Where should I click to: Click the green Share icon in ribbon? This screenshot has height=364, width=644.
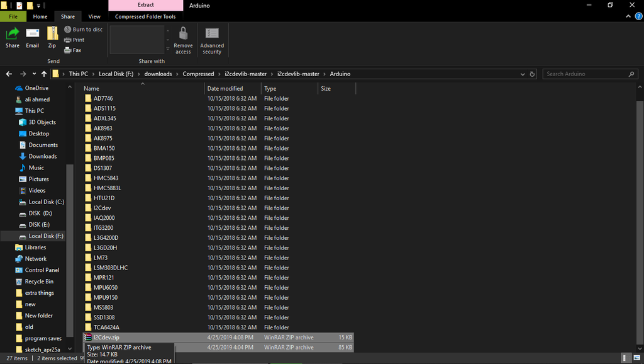(13, 33)
